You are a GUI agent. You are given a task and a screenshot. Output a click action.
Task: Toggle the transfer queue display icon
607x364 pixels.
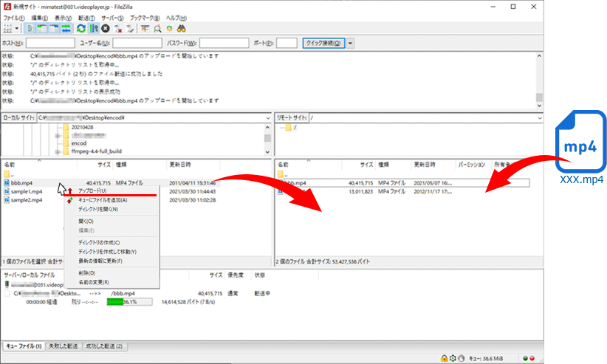66,28
